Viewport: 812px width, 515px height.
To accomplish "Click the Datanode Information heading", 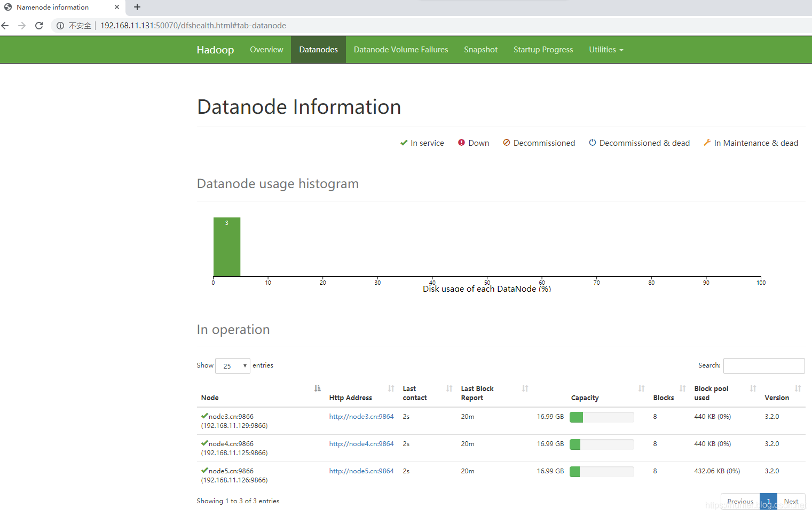I will pyautogui.click(x=299, y=107).
